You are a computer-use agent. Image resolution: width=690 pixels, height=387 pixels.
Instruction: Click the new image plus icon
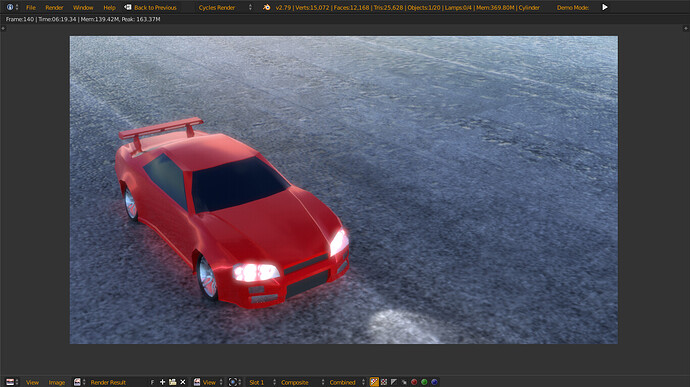pyautogui.click(x=162, y=382)
